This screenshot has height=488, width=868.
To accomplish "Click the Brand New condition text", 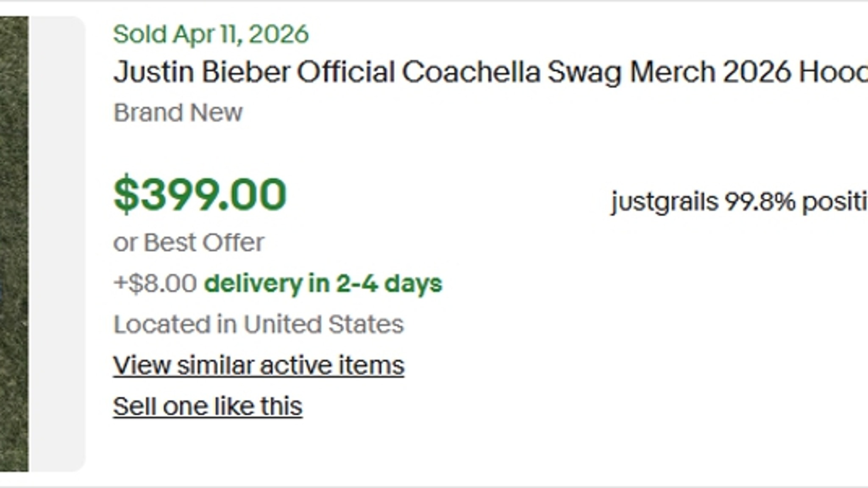I will [178, 113].
